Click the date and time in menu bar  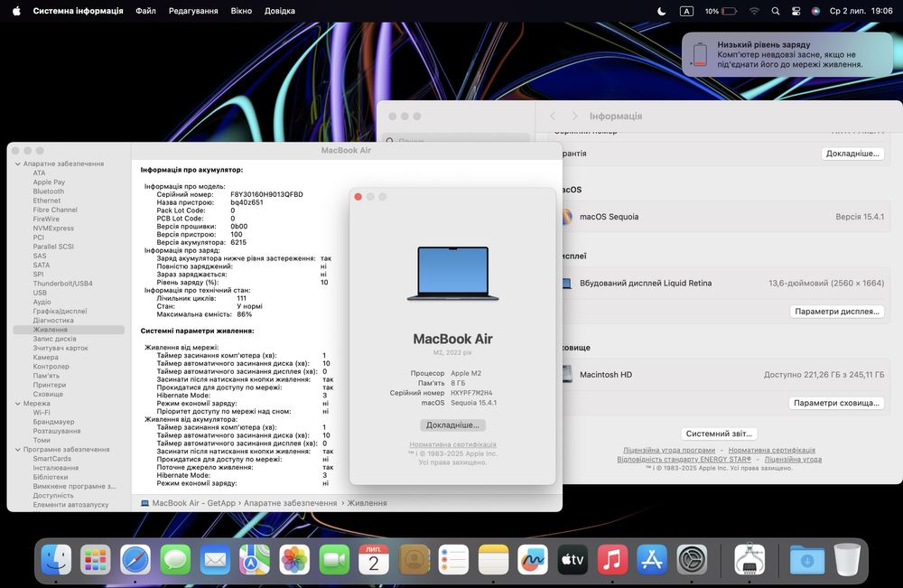tap(861, 11)
